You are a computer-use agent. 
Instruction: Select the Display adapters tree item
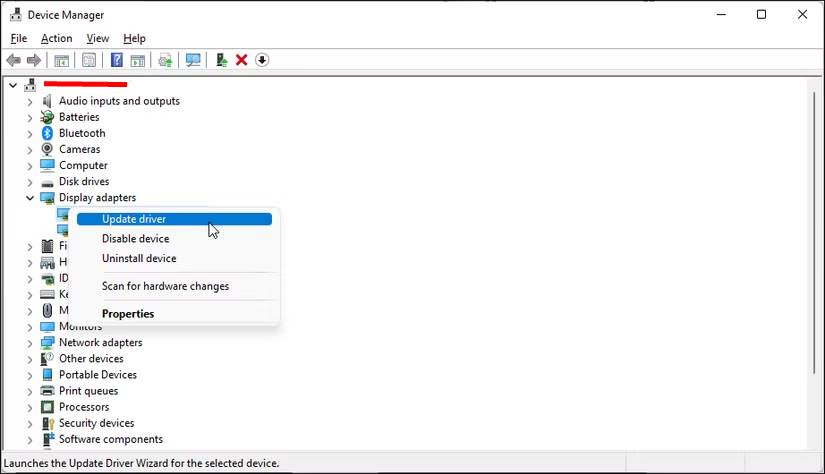[97, 198]
